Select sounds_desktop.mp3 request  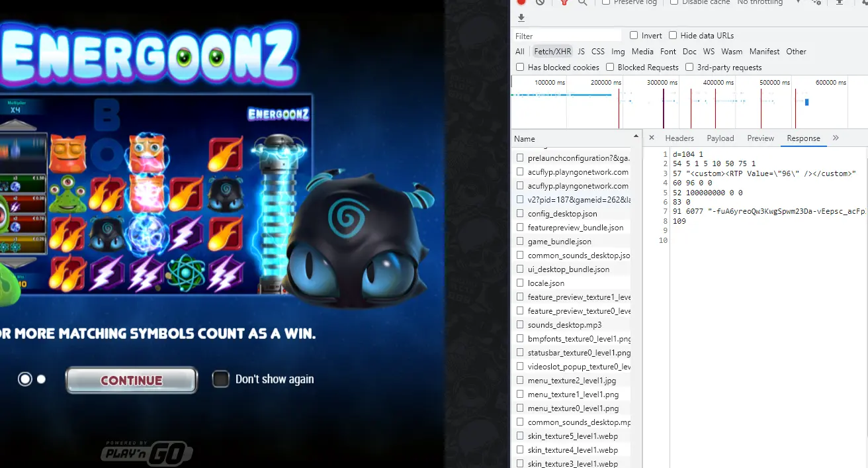pos(572,324)
